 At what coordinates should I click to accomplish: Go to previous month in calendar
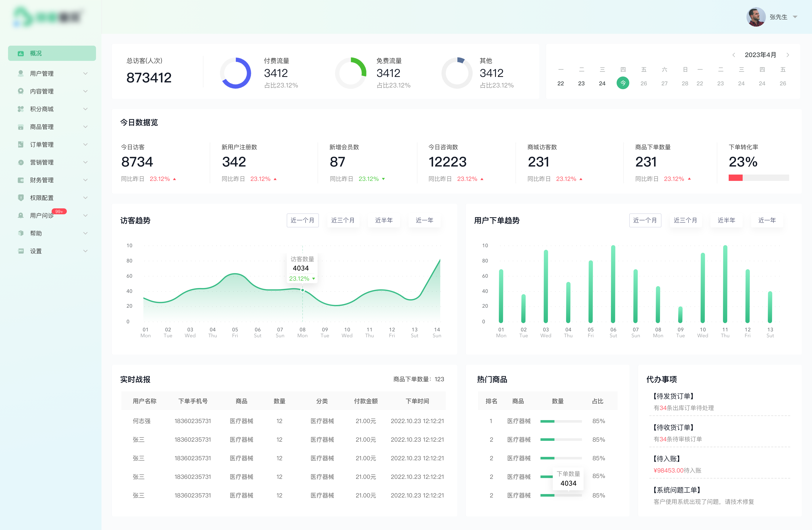click(x=734, y=55)
